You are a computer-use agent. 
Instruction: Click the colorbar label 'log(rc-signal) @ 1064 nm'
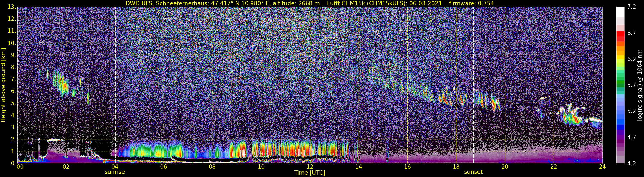coord(640,85)
